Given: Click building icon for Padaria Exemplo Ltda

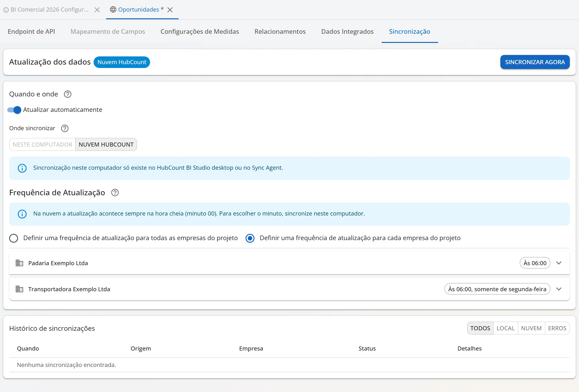Looking at the screenshot, I should [x=20, y=263].
